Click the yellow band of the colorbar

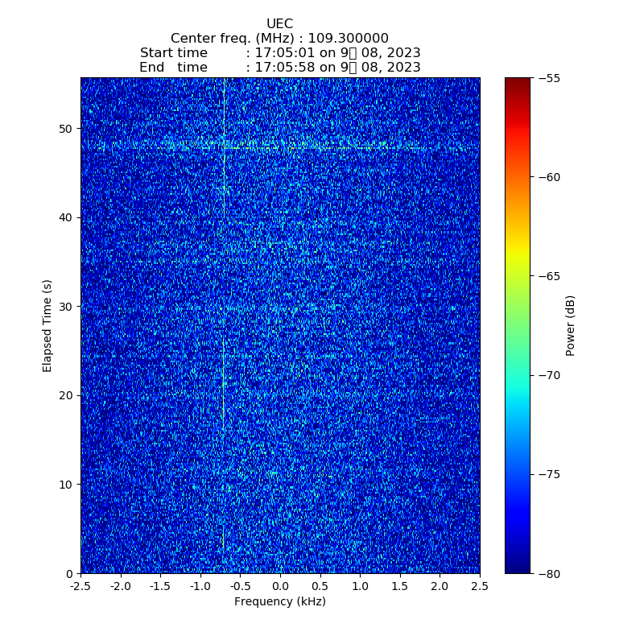click(518, 256)
